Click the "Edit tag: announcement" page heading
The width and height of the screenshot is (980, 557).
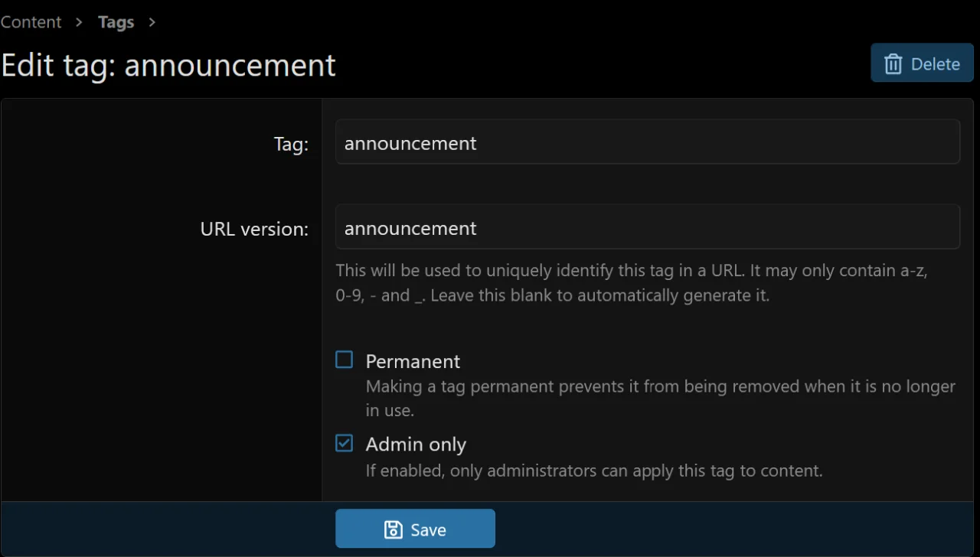(168, 65)
